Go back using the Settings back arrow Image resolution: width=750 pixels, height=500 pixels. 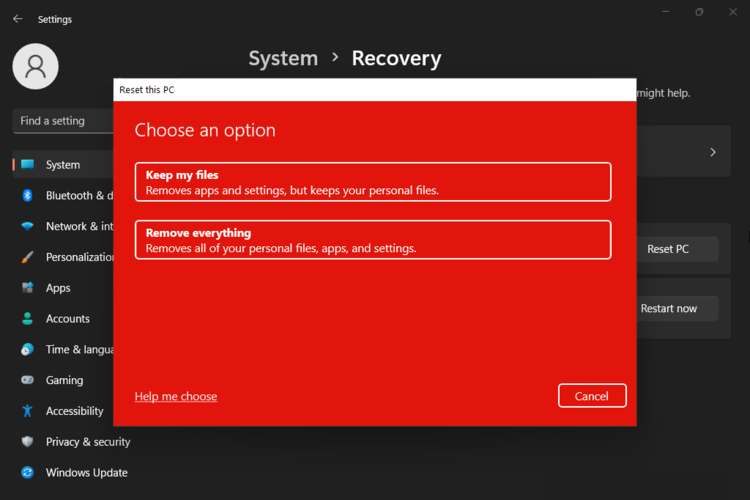pos(18,19)
